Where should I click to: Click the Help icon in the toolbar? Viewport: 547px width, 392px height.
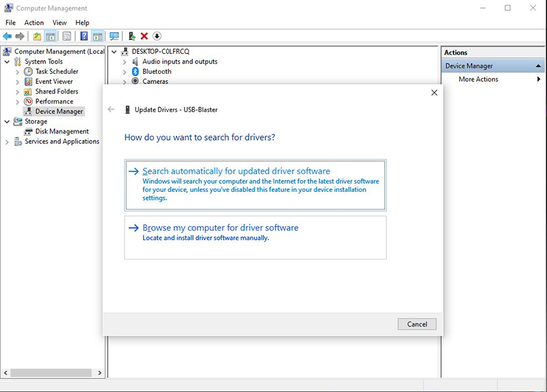[x=83, y=36]
